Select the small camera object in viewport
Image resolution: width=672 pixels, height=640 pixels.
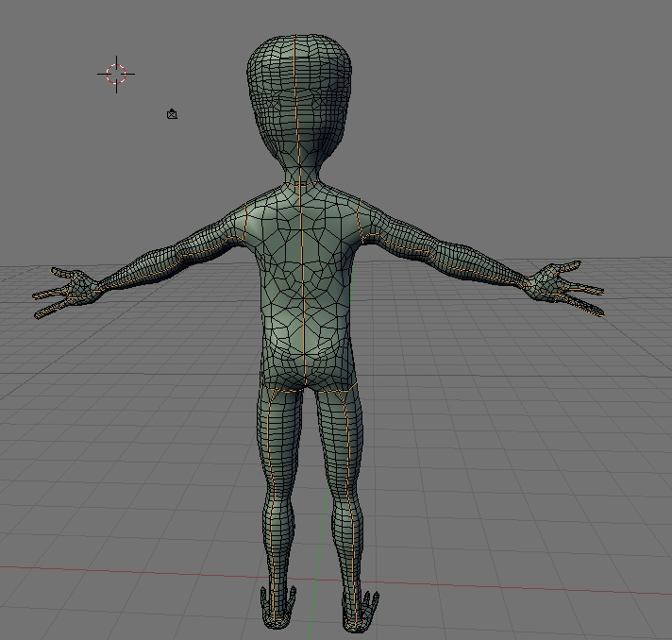click(172, 114)
